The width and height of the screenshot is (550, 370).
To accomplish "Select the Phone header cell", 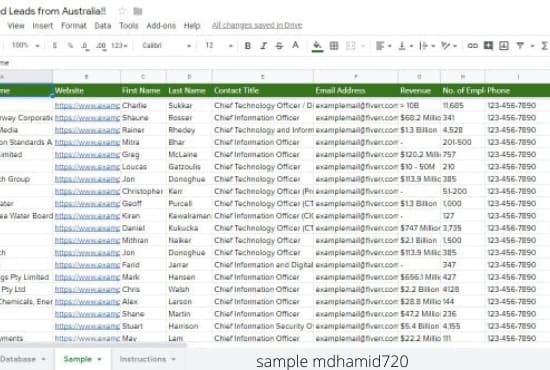I will point(517,90).
